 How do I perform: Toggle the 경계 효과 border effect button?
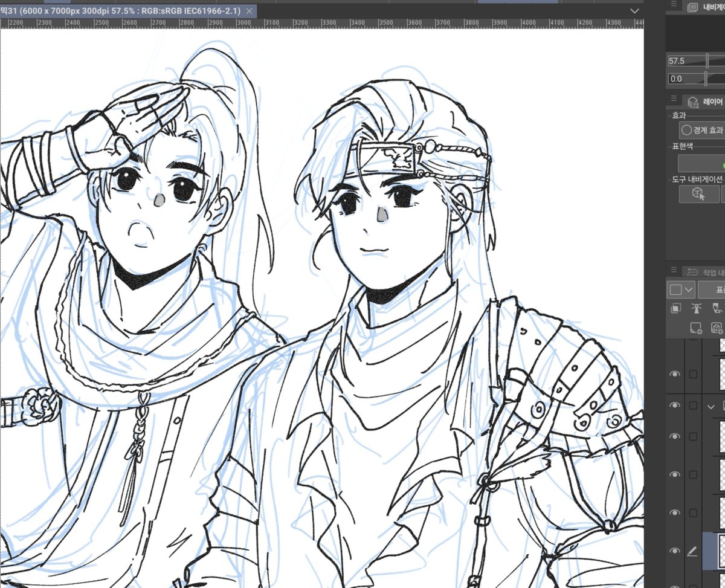pyautogui.click(x=701, y=129)
